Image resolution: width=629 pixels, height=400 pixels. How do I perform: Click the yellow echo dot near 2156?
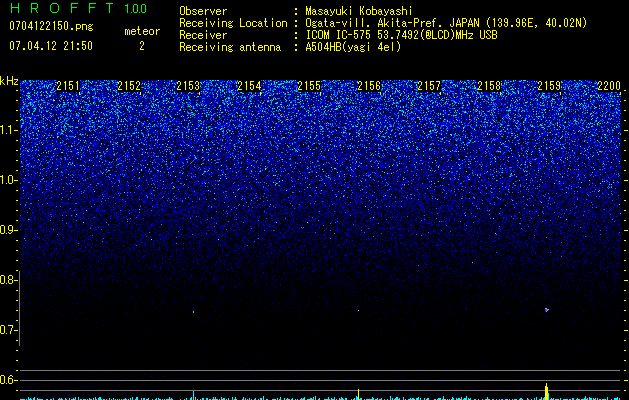[358, 310]
